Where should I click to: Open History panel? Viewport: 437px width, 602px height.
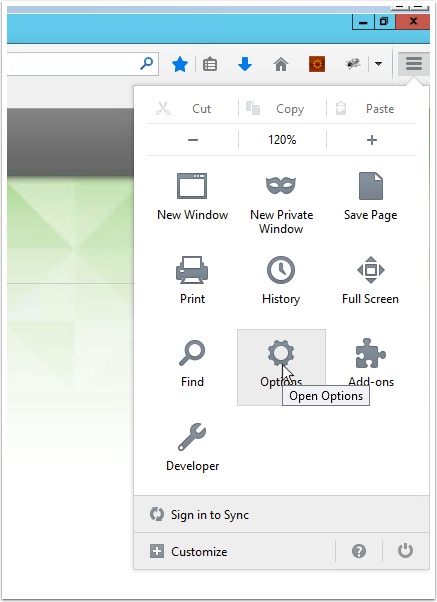pyautogui.click(x=281, y=280)
